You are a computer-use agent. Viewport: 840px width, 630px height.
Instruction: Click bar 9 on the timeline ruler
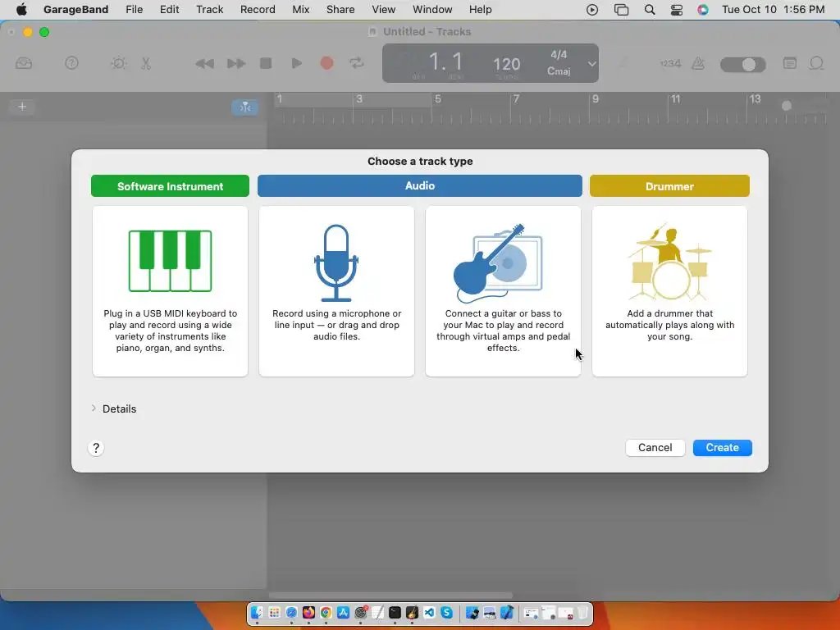596,99
